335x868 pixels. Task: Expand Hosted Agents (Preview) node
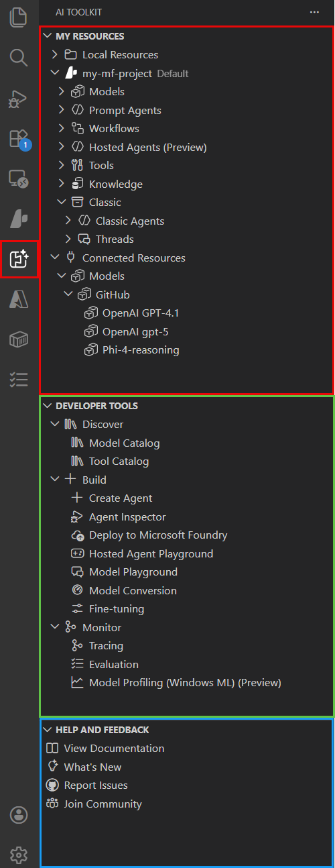[62, 147]
